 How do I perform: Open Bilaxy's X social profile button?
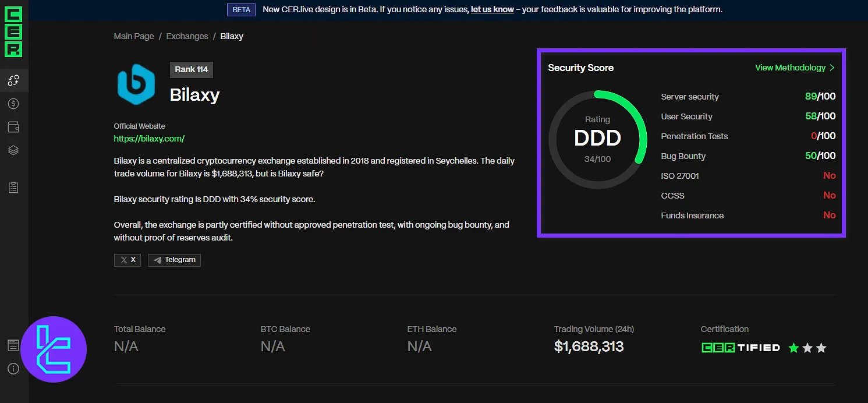127,260
